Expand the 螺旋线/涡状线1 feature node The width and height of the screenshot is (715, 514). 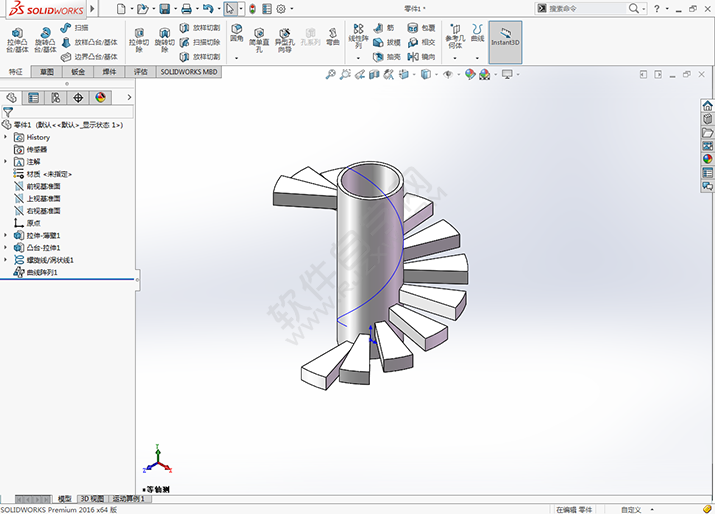[6, 260]
